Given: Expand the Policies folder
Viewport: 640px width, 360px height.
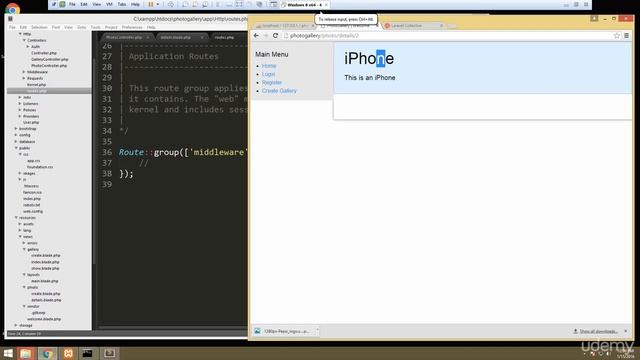Looking at the screenshot, I should (20, 110).
